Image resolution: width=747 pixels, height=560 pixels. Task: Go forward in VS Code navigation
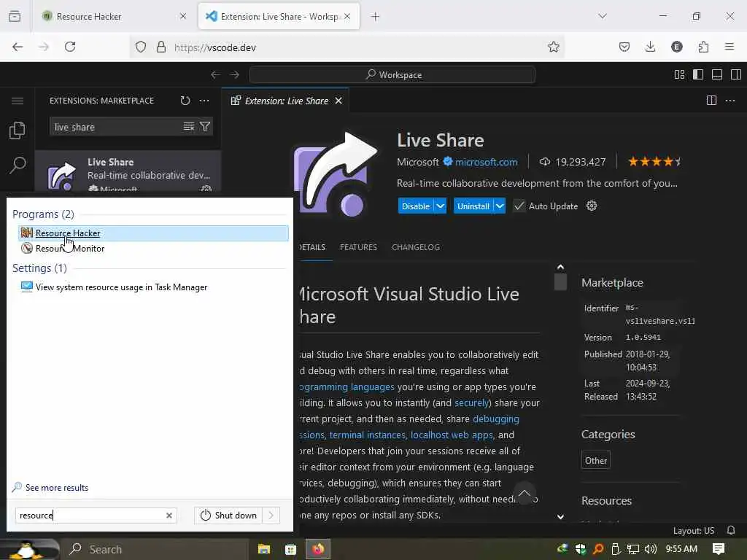coord(234,75)
